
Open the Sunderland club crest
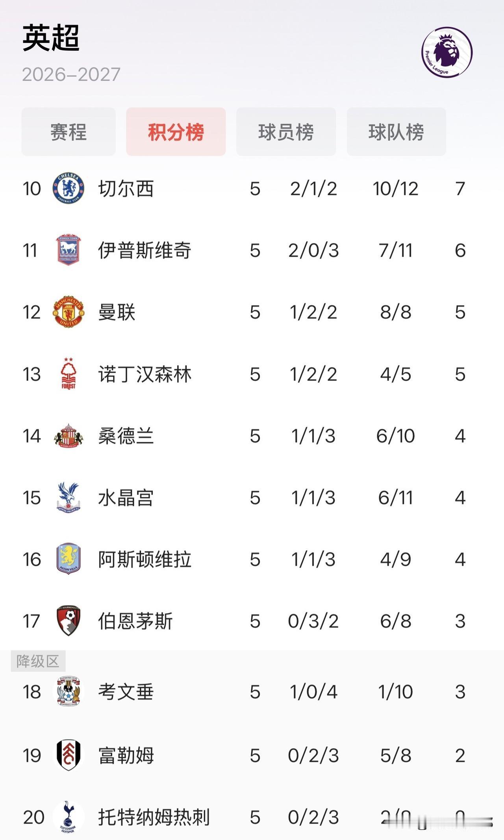pyautogui.click(x=69, y=436)
